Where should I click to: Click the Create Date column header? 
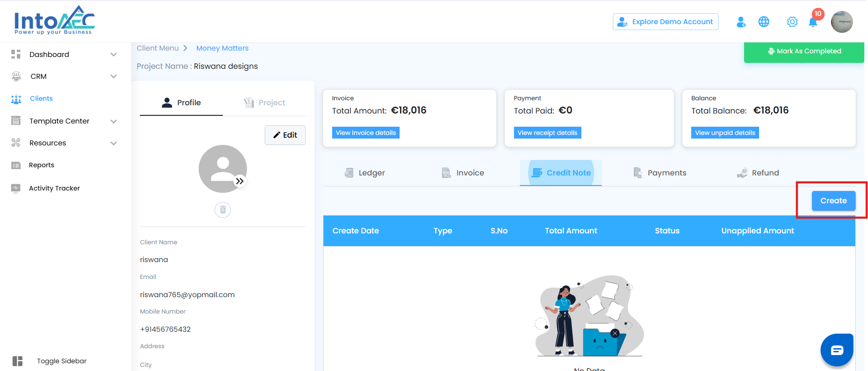356,231
